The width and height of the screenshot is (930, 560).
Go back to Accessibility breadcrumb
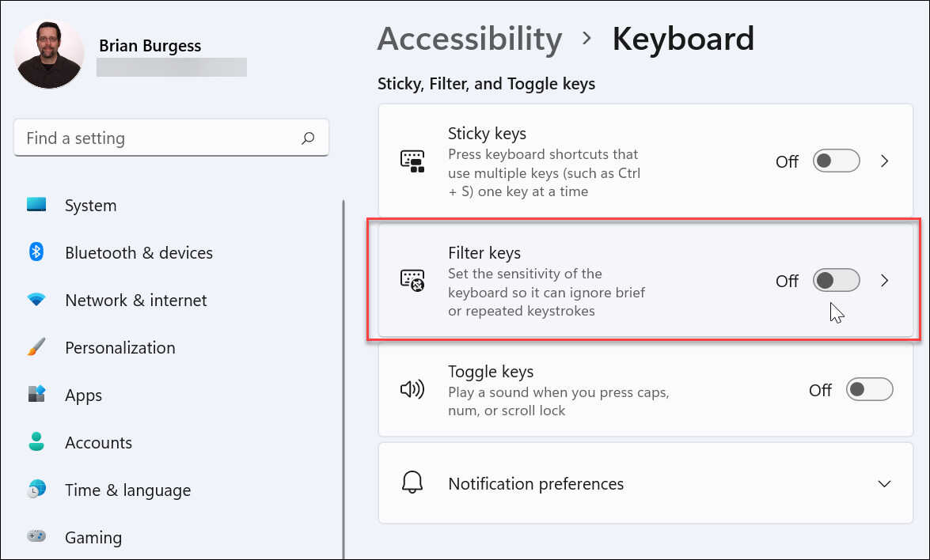click(469, 38)
